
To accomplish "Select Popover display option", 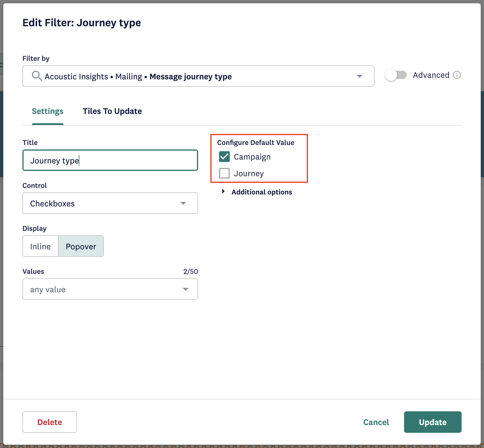I will pos(81,246).
